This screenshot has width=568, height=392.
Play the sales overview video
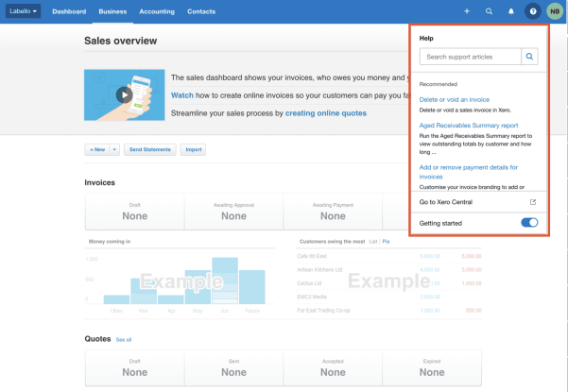coord(124,94)
